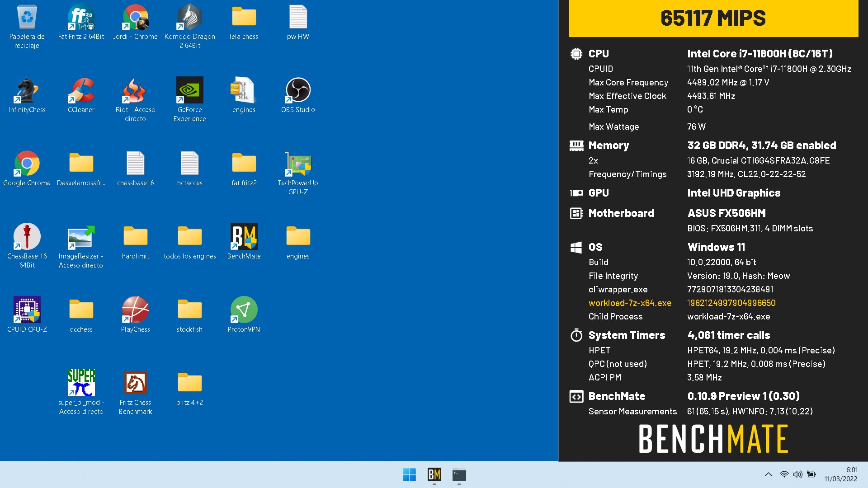The height and width of the screenshot is (488, 868).
Task: Launch ChessBase 16 64Bit
Action: tap(27, 246)
